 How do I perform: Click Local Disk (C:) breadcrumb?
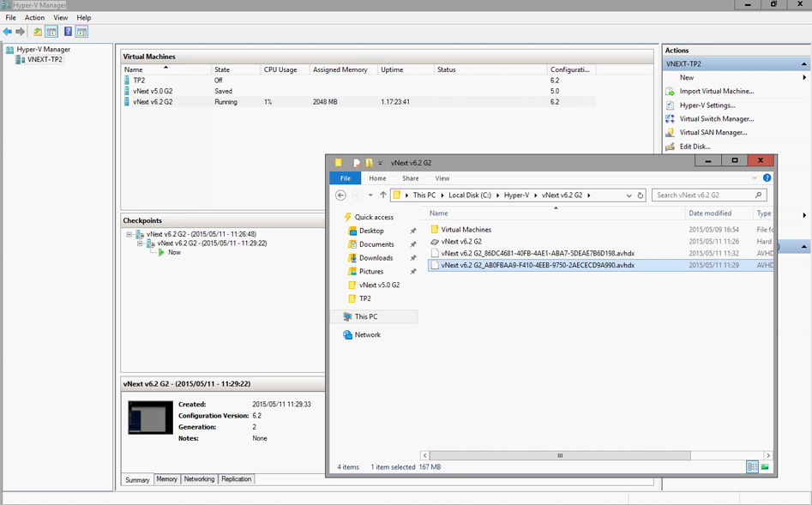pyautogui.click(x=470, y=195)
